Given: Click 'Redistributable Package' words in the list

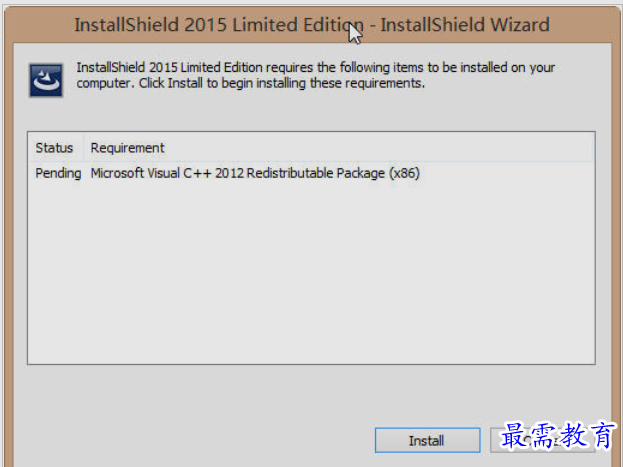Looking at the screenshot, I should (x=316, y=173).
